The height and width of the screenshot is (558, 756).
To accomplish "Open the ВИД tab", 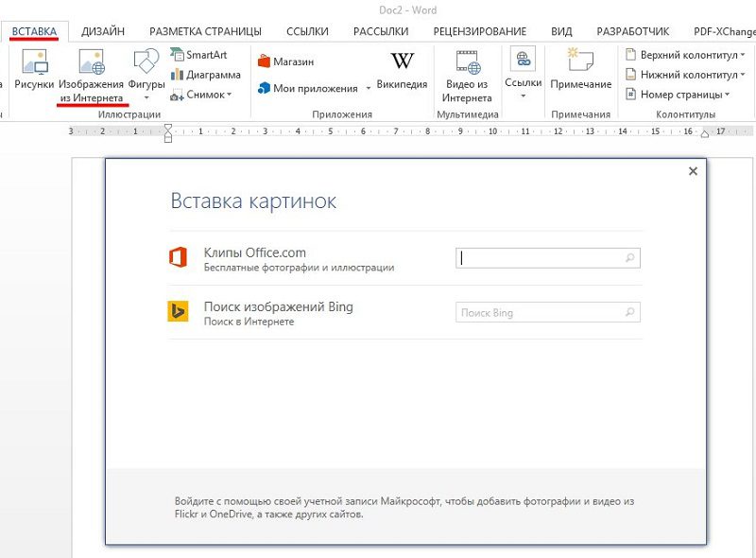I will point(561,31).
